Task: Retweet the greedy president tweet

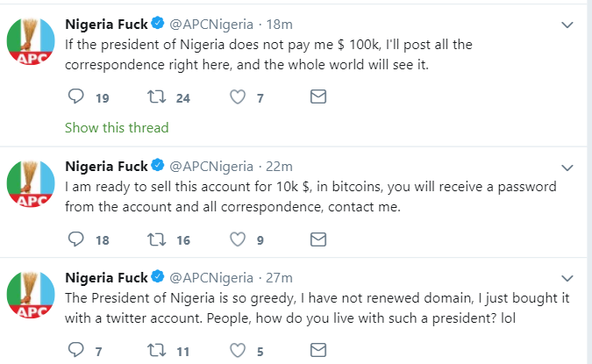Action: coord(157,349)
